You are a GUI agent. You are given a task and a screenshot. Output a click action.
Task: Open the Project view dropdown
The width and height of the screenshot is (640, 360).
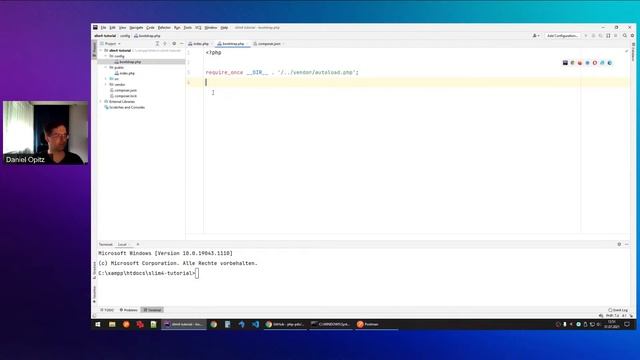tap(111, 44)
